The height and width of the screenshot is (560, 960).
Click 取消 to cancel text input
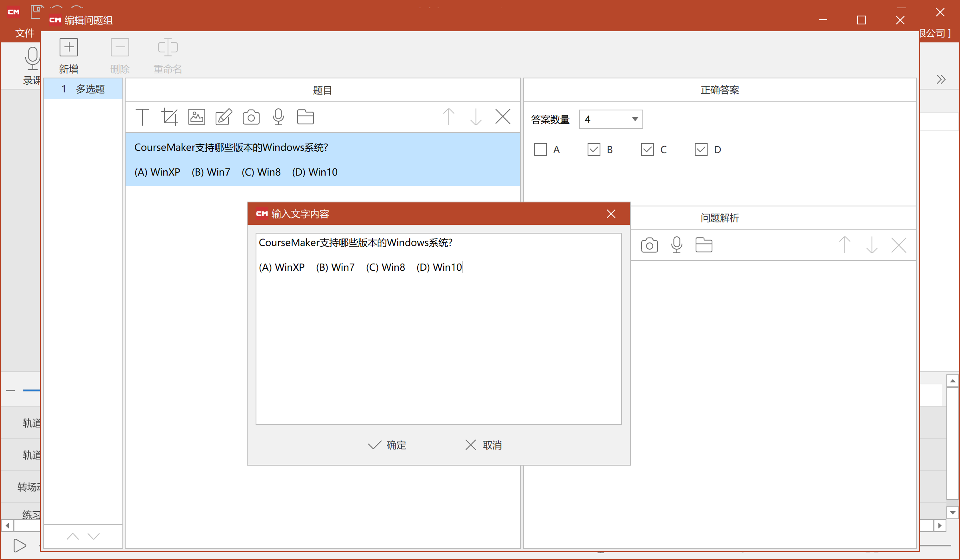point(484,445)
